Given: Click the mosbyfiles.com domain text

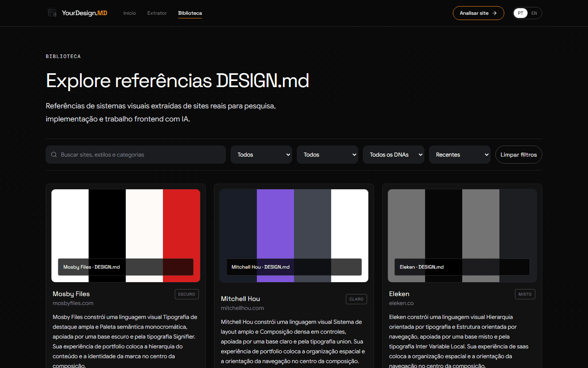Looking at the screenshot, I should (73, 303).
